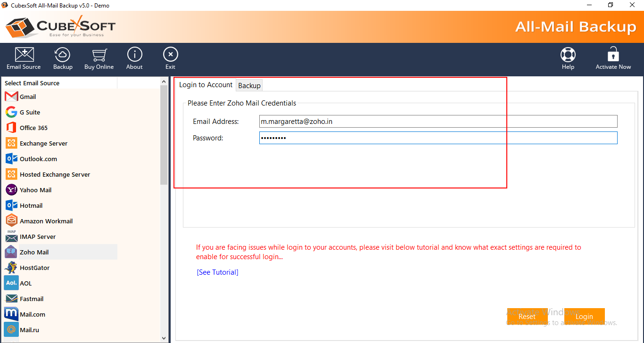Switch to Login to Account tab
This screenshot has width=644, height=343.
(x=206, y=85)
